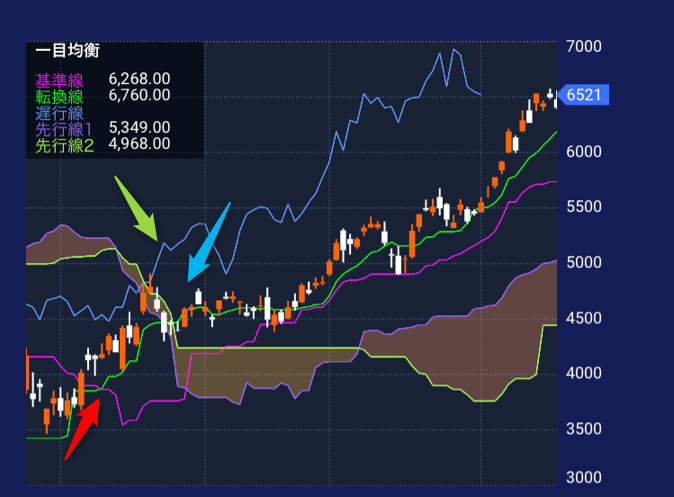The width and height of the screenshot is (674, 497).
Task: Select the 基準線 legend entry
Action: (x=59, y=79)
